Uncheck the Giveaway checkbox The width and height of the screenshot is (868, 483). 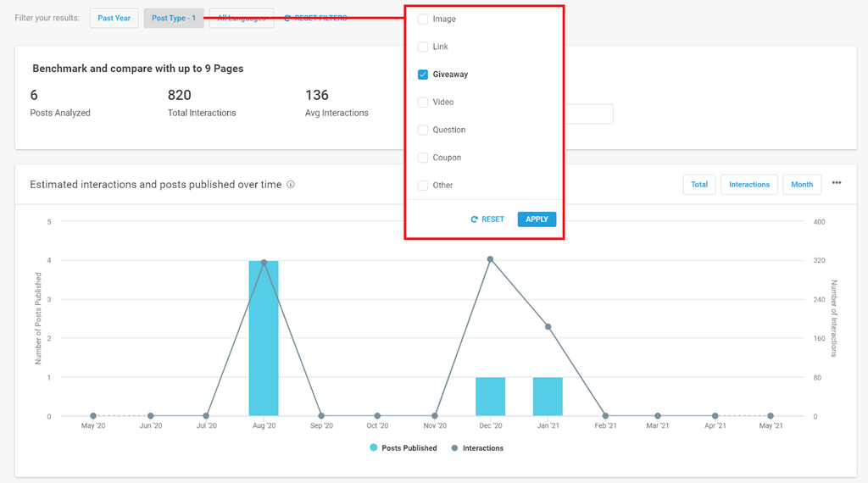(x=423, y=75)
